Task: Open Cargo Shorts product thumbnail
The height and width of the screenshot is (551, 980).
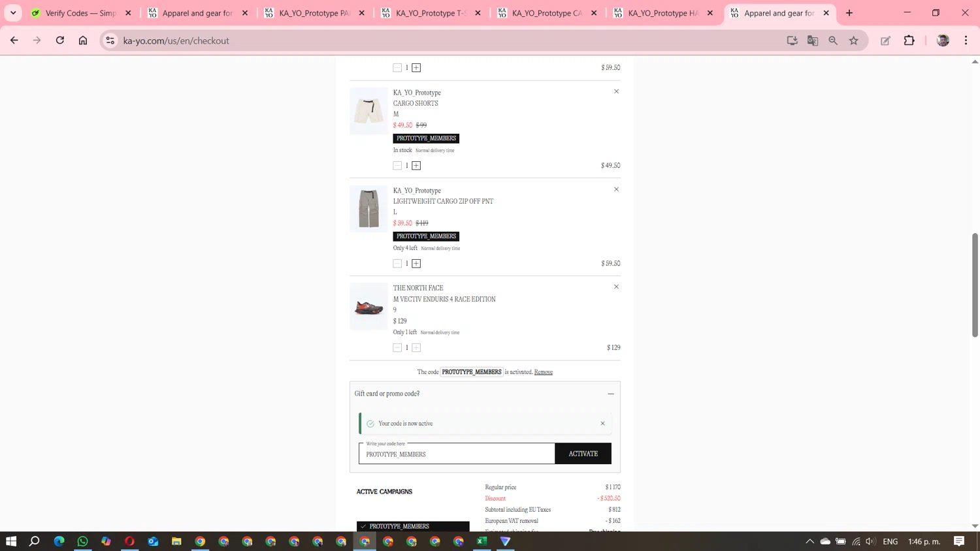Action: point(368,111)
